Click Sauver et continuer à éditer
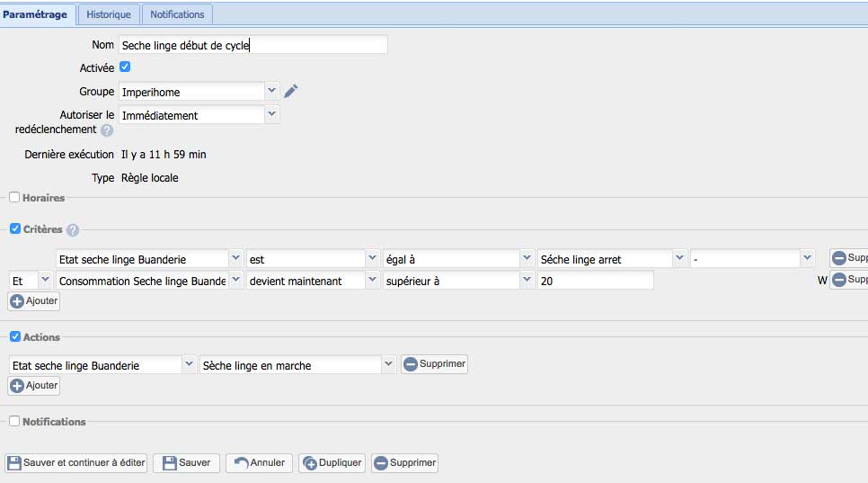The height and width of the screenshot is (483, 868). pos(76,463)
